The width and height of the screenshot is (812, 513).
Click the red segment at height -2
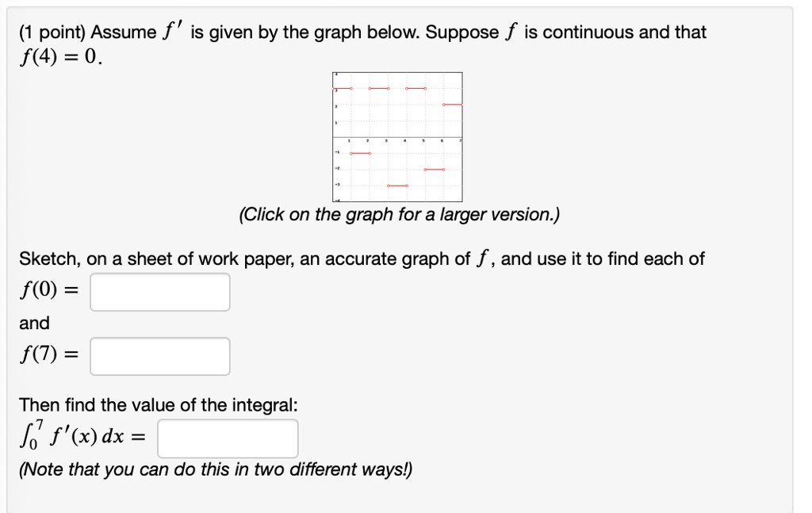point(434,169)
